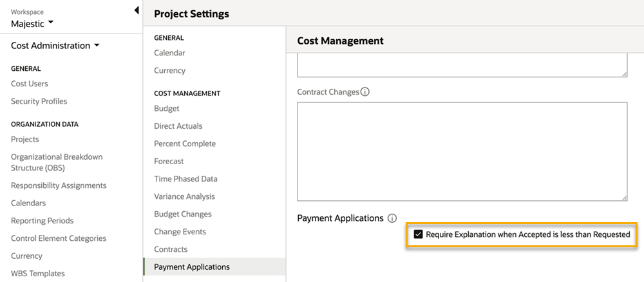Open Currency in Project Settings menu
Screen dimensions: 644x282
[x=169, y=70]
